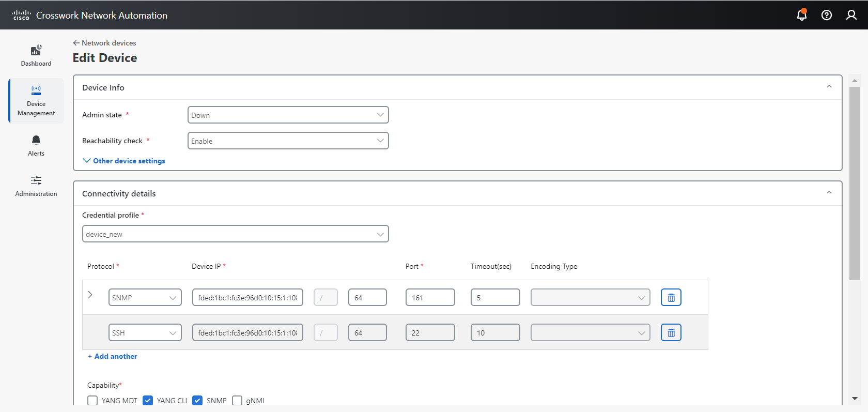Click the Edit Device heading
868x412 pixels.
point(105,58)
